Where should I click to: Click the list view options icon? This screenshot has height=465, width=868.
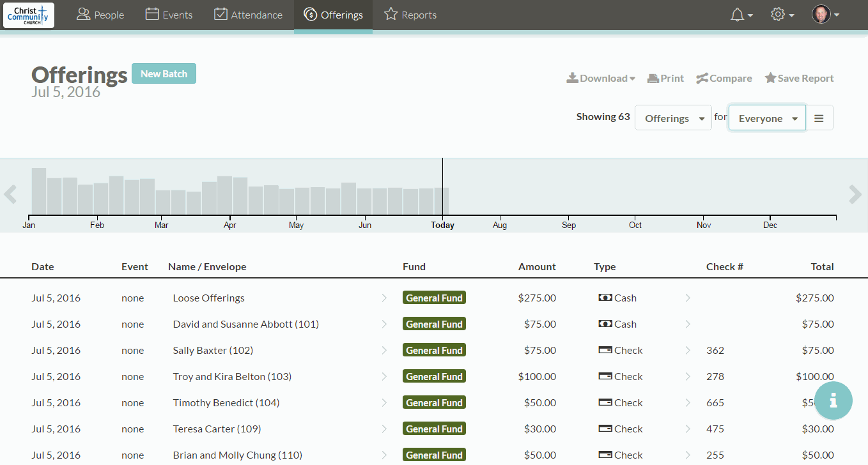819,118
